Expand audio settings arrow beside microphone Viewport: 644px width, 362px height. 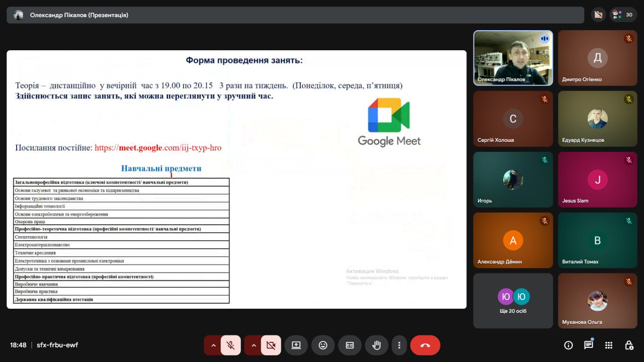click(x=213, y=345)
